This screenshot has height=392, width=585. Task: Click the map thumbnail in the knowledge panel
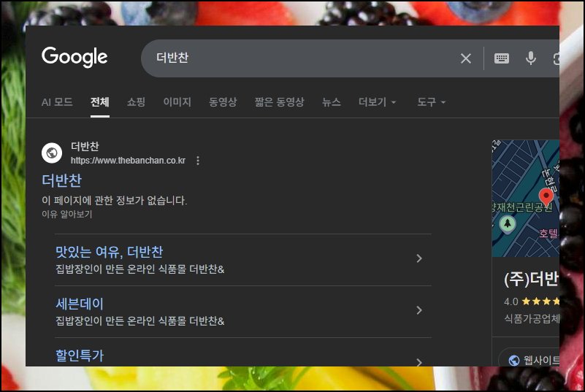pos(526,199)
